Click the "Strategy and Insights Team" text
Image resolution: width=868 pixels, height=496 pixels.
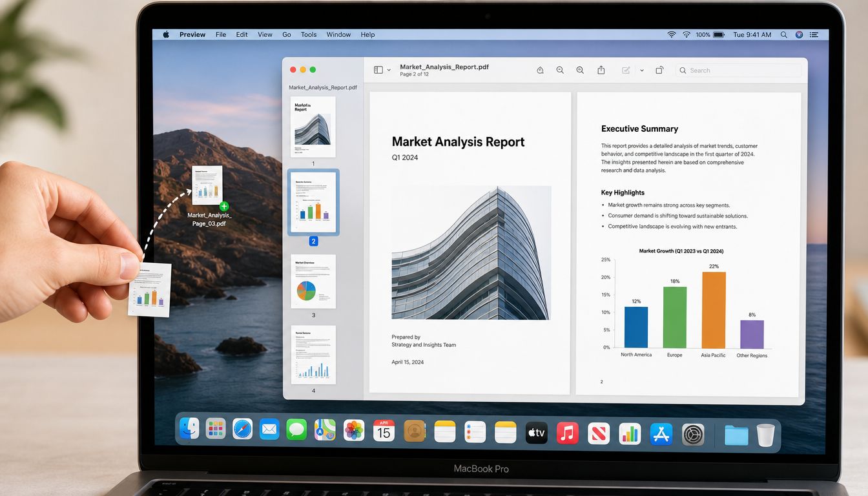point(424,345)
